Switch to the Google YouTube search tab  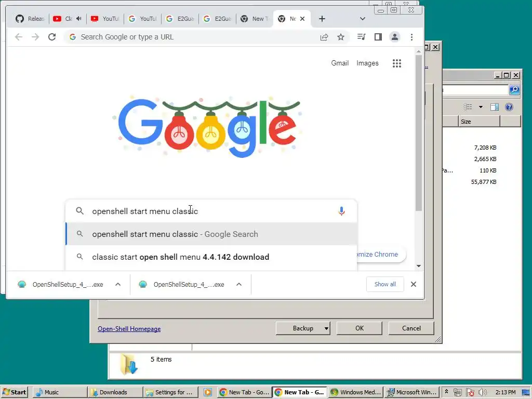[142, 19]
